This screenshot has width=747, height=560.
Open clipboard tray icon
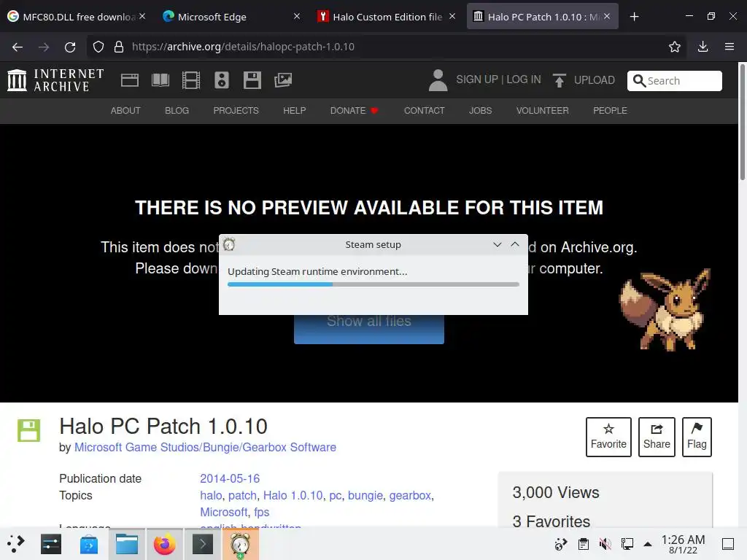tap(583, 544)
